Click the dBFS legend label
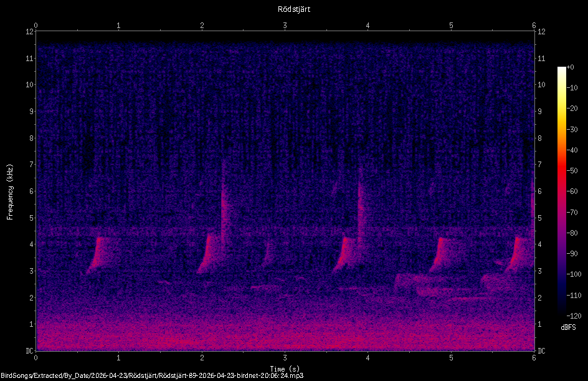588x381 pixels. [568, 327]
